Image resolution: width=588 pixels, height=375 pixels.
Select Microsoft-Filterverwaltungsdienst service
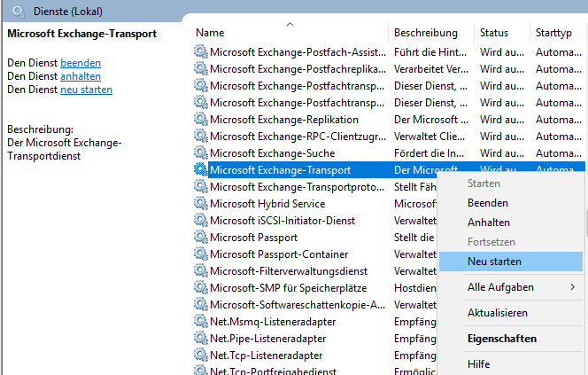coord(289,271)
